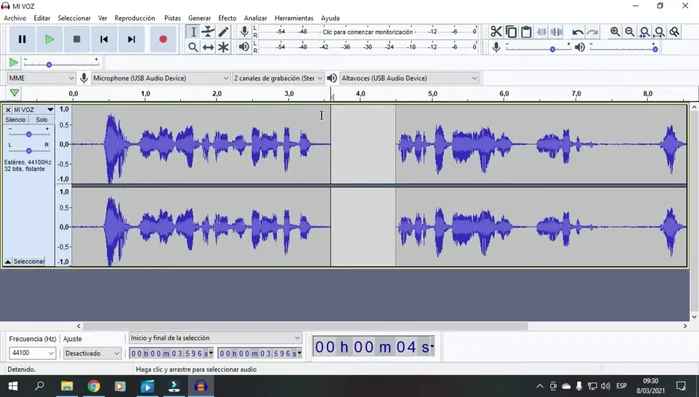Toggle zoom with the last zoom icon
699x397 pixels.
coord(674,32)
